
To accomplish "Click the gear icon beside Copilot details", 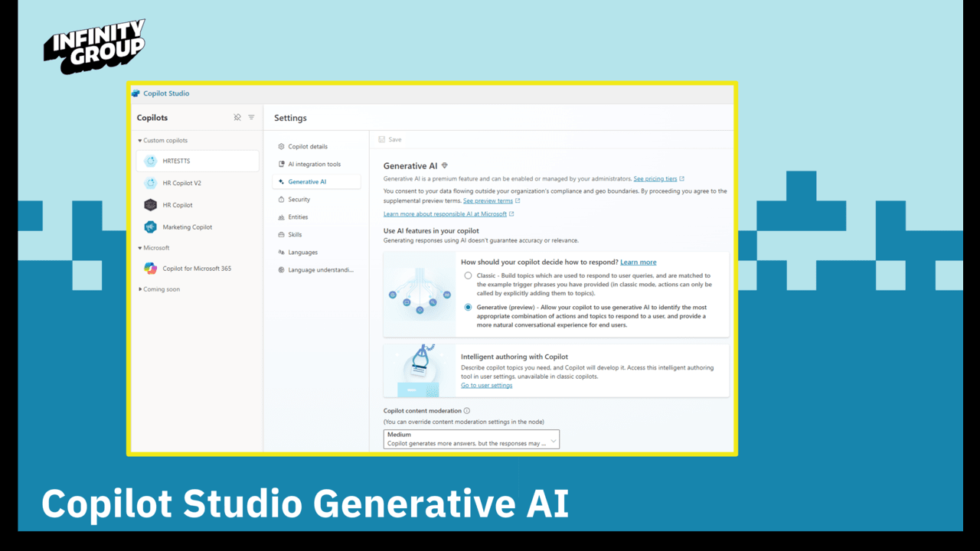I will tap(281, 147).
